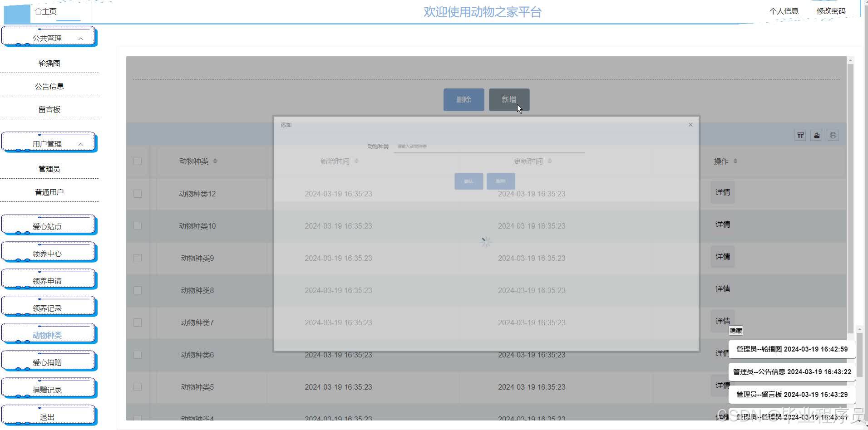The width and height of the screenshot is (868, 430).
Task: Go to the 主页 home tab
Action: (x=46, y=11)
